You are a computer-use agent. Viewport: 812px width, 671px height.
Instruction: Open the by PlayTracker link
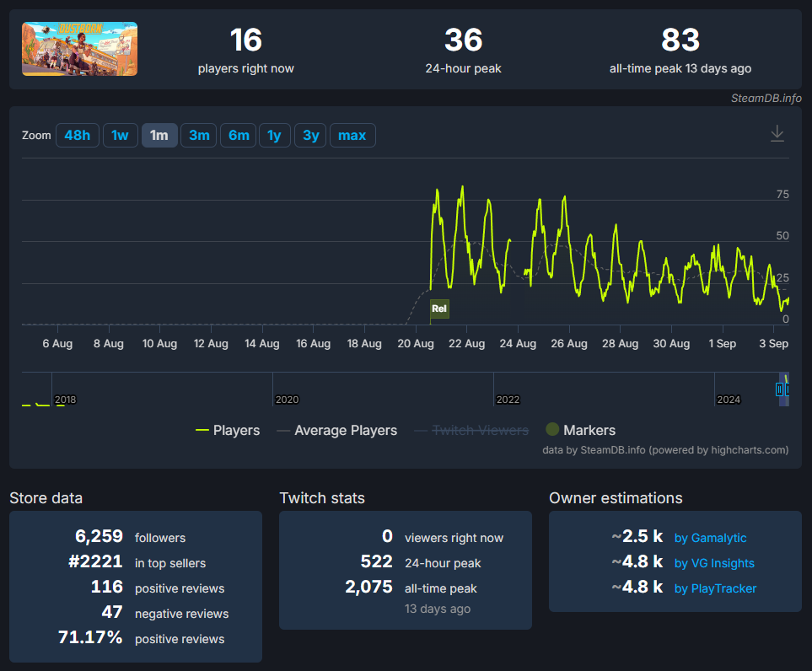[x=715, y=588]
